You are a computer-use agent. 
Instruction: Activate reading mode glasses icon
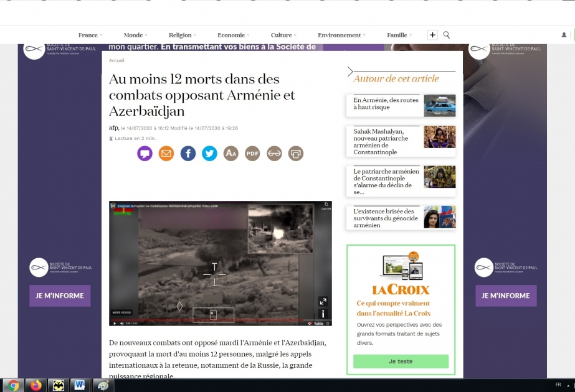click(x=274, y=154)
